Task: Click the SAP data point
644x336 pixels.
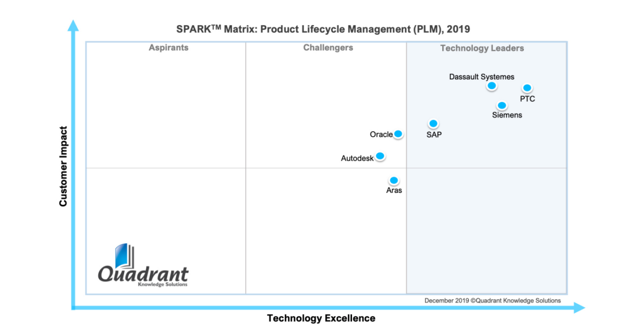Action: 433,123
